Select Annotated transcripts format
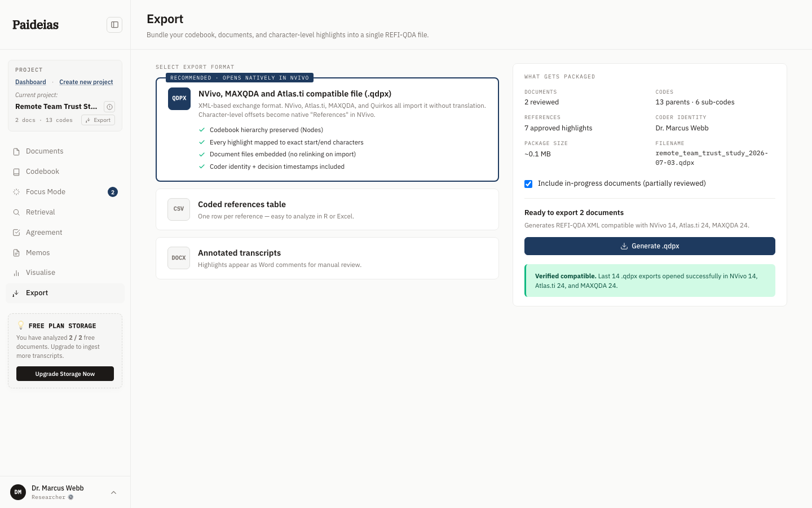This screenshot has width=812, height=508. pos(327,258)
